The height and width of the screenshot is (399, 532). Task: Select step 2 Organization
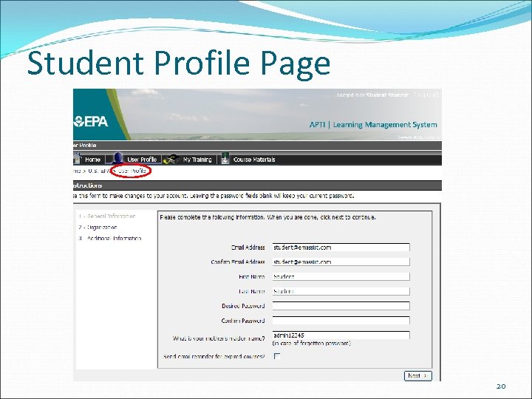[x=98, y=228]
